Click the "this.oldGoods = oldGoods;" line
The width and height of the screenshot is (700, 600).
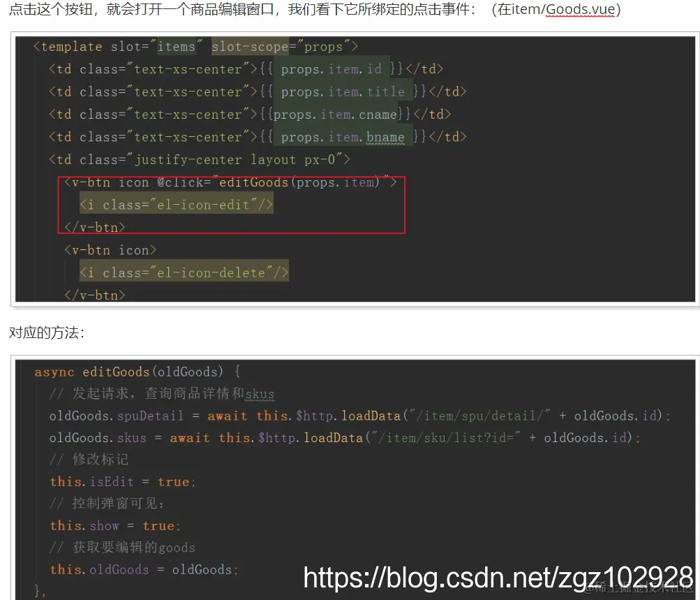point(144,570)
